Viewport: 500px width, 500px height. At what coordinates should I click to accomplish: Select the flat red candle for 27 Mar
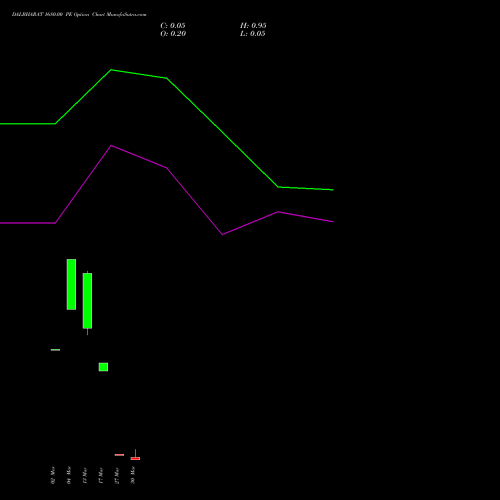[x=119, y=455]
